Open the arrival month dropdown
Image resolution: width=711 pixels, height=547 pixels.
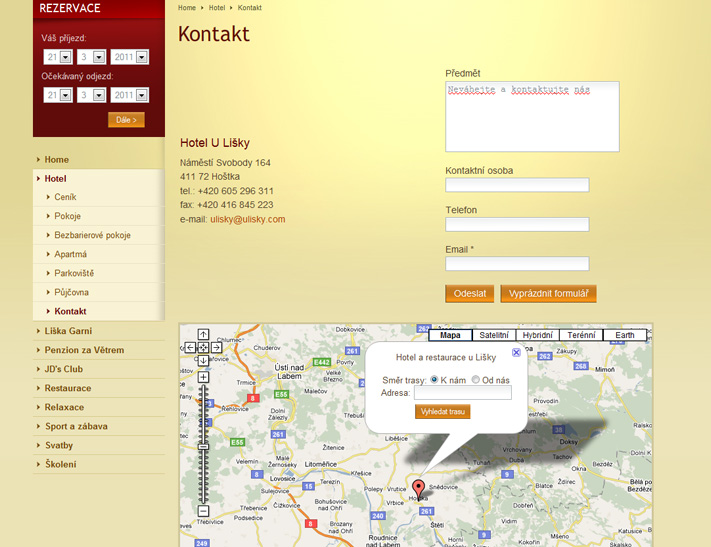tap(92, 57)
